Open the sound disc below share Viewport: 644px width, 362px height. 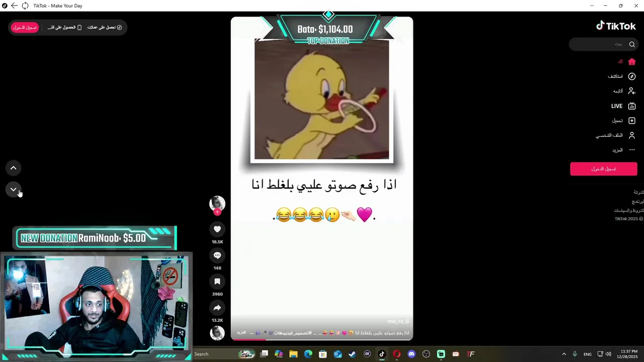click(x=217, y=333)
